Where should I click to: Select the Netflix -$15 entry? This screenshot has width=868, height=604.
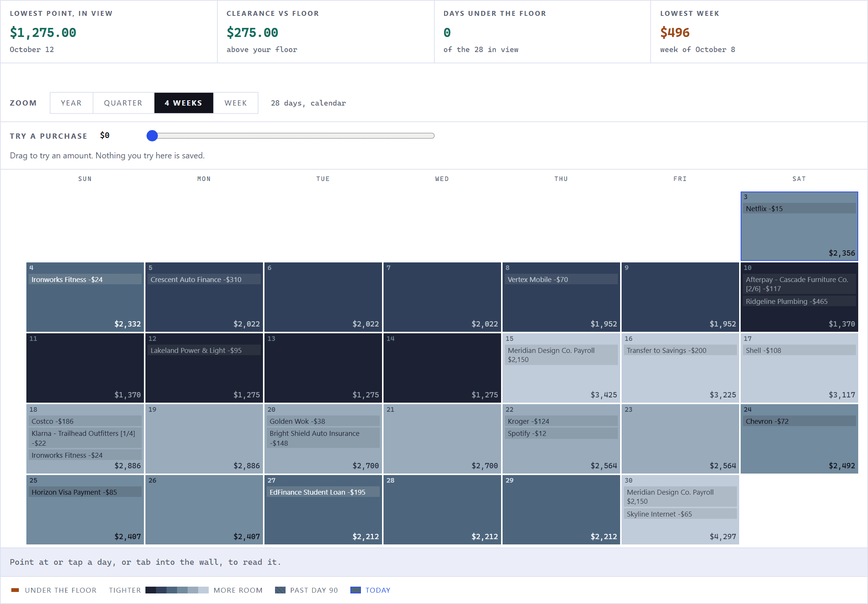pos(799,208)
